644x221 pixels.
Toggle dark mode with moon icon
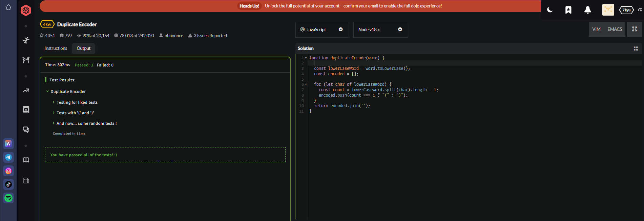click(x=550, y=10)
